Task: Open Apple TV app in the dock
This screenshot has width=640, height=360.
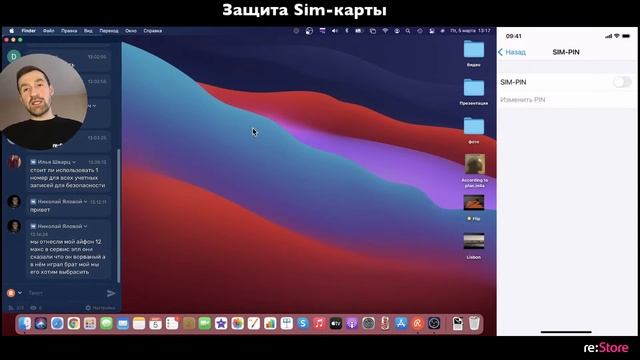Action: (x=336, y=324)
